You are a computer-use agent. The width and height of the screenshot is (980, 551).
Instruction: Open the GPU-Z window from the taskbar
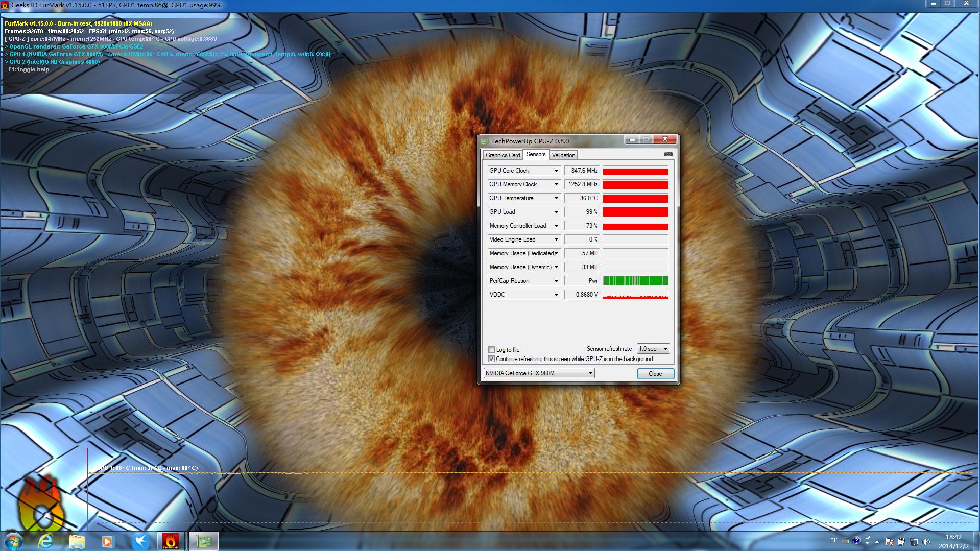point(203,541)
